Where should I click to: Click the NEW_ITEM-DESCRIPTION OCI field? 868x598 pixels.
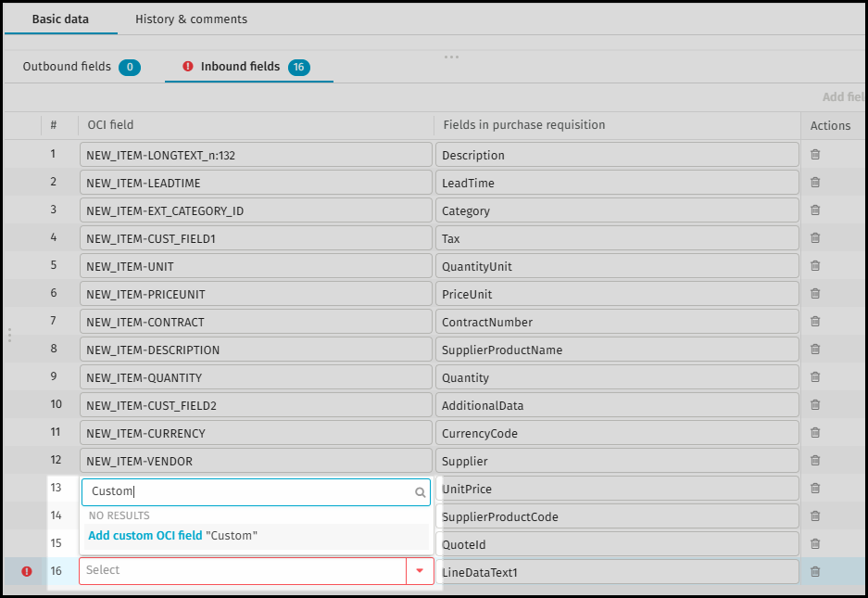(256, 350)
